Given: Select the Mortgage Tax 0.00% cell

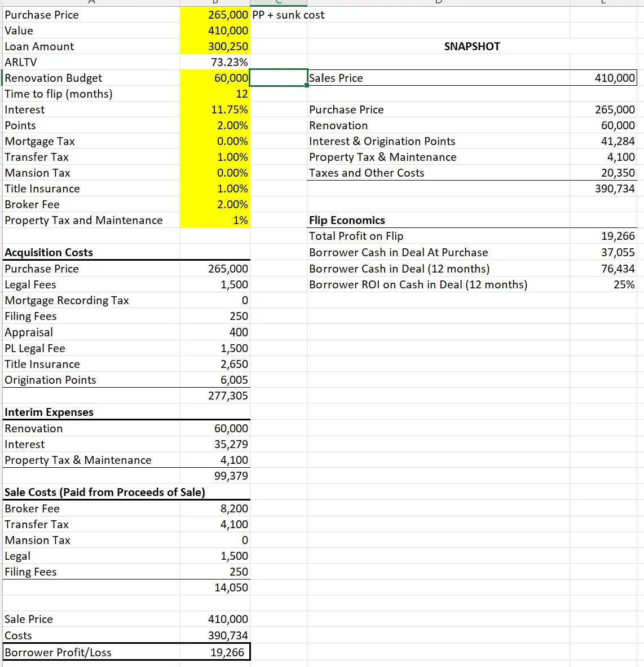Looking at the screenshot, I should tap(215, 141).
